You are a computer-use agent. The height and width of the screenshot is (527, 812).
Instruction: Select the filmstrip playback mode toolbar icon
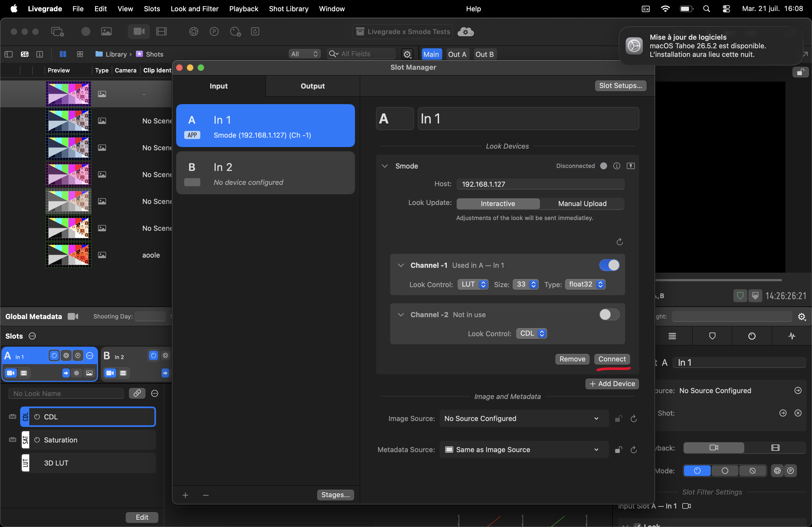[161, 32]
